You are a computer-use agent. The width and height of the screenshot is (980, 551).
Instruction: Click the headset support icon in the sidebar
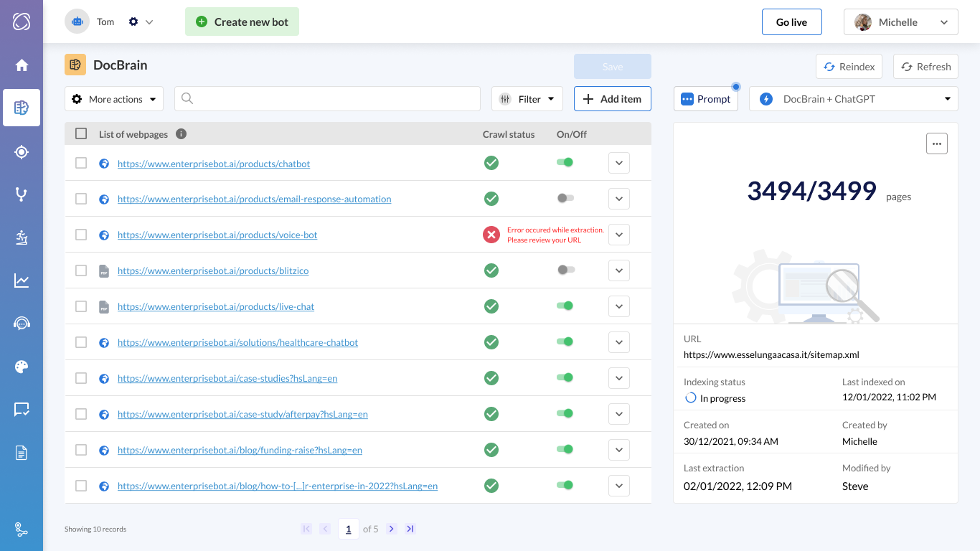pyautogui.click(x=21, y=324)
